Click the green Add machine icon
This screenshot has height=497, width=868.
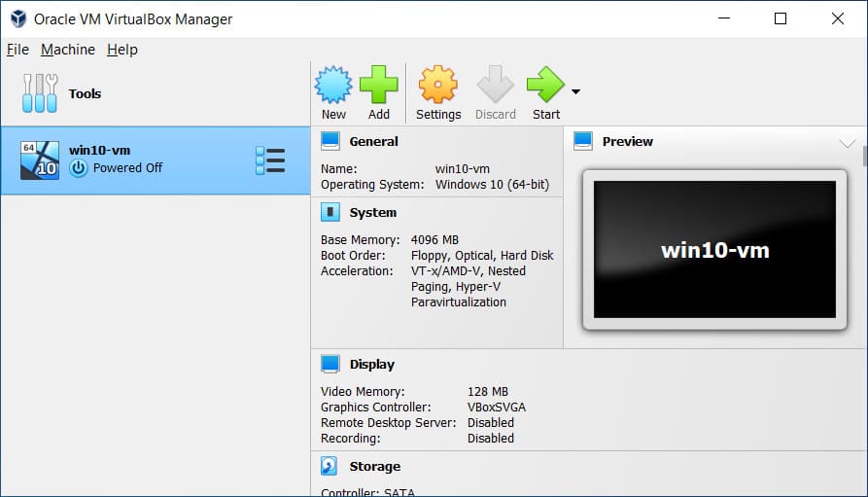tap(378, 86)
